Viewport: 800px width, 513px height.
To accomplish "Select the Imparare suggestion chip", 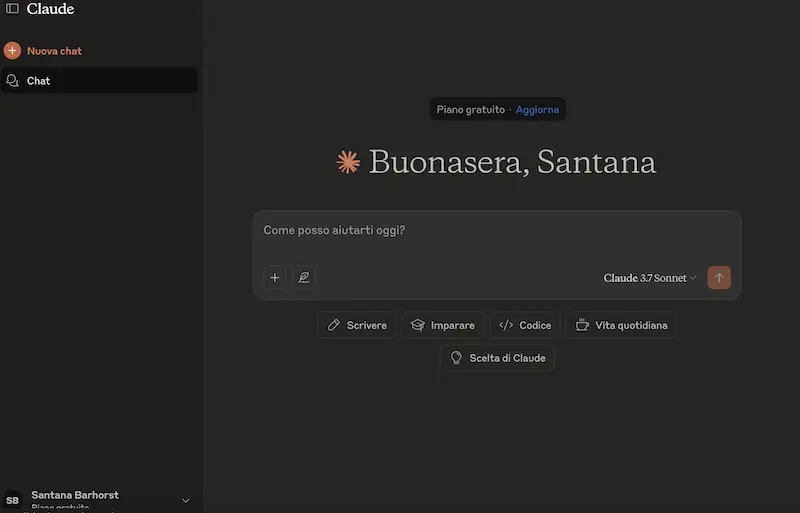I will (442, 325).
